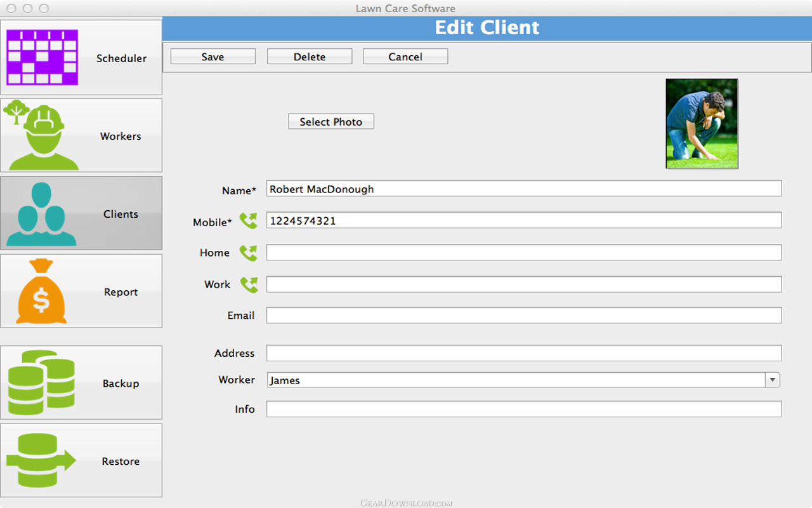The height and width of the screenshot is (508, 812).
Task: Call the Mobile number via phone icon
Action: 249,221
